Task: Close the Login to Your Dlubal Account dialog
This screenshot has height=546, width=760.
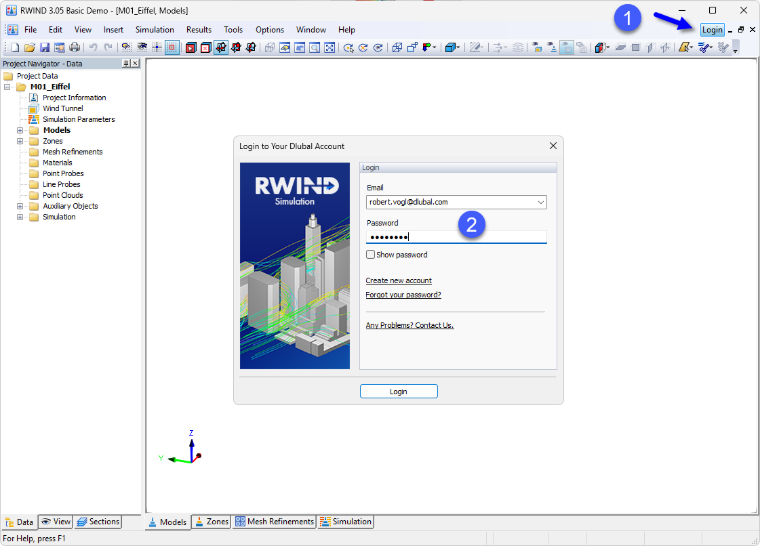Action: click(x=553, y=146)
